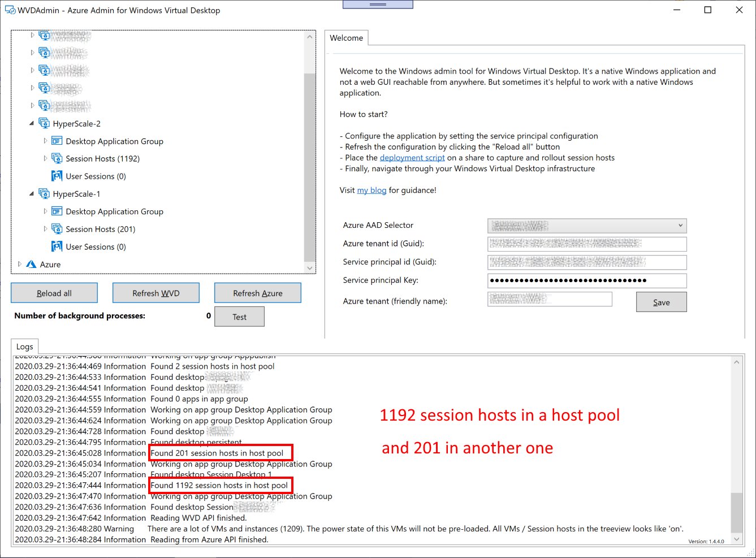The image size is (756, 558).
Task: Click the HyperScale-2 host pool icon
Action: (x=44, y=123)
